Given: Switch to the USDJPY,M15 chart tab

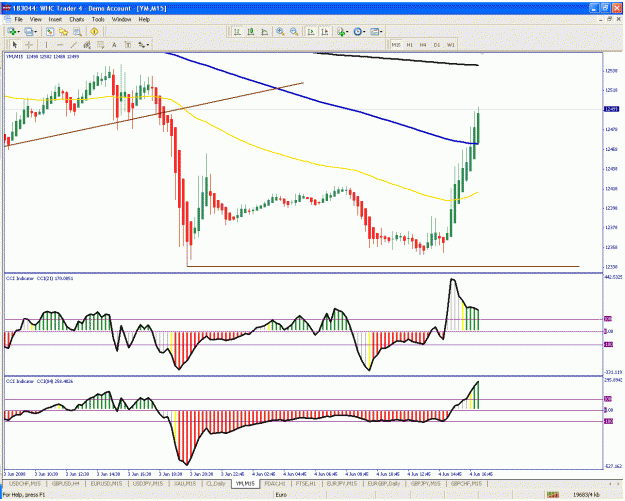Looking at the screenshot, I should click(147, 483).
